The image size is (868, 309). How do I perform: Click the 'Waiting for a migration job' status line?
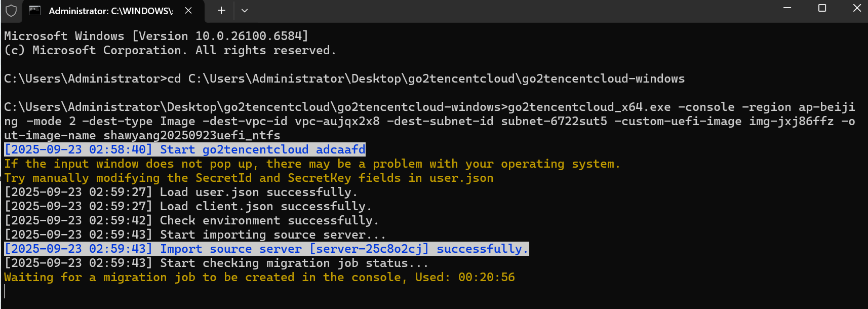coord(259,277)
